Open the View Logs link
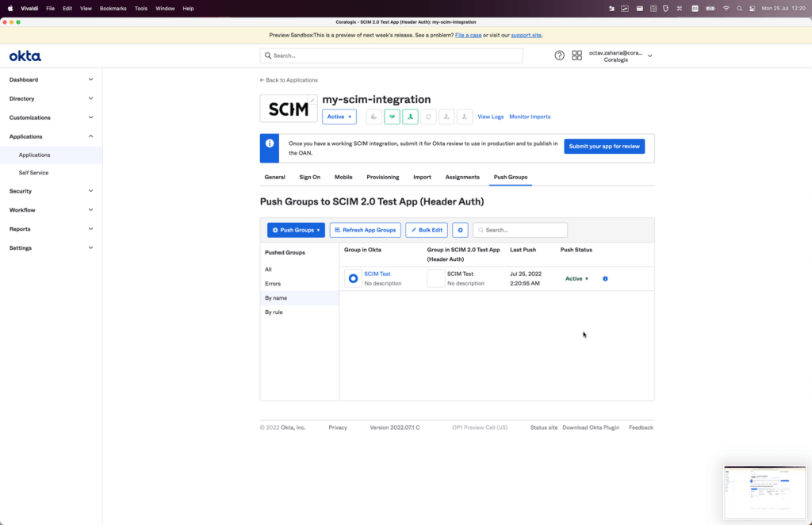 (x=490, y=117)
